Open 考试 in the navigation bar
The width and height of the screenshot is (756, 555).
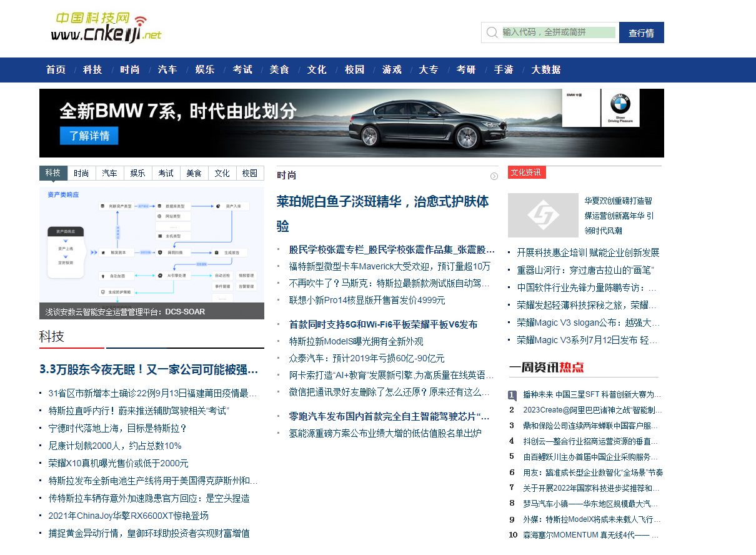(x=242, y=69)
